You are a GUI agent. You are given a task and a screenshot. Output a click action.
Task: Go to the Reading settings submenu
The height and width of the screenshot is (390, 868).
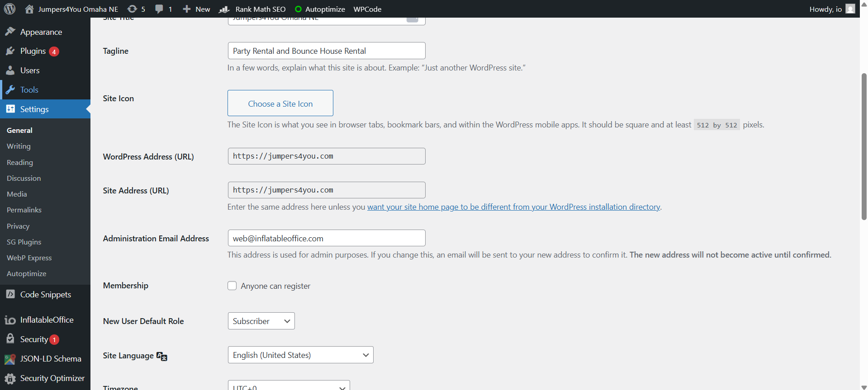point(20,162)
